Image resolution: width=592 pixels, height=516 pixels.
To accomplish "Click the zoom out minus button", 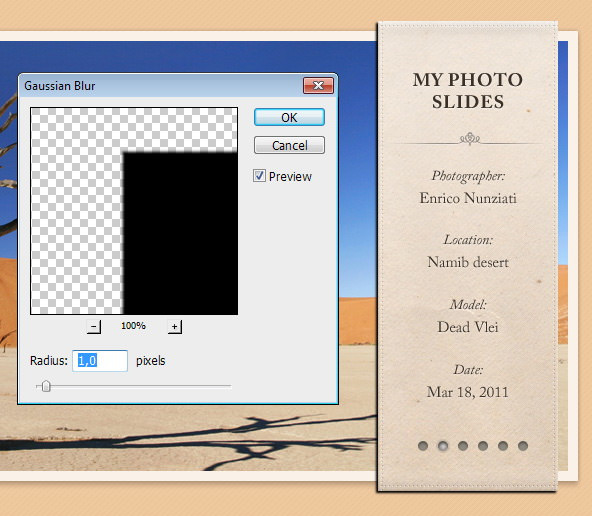I will coord(94,327).
